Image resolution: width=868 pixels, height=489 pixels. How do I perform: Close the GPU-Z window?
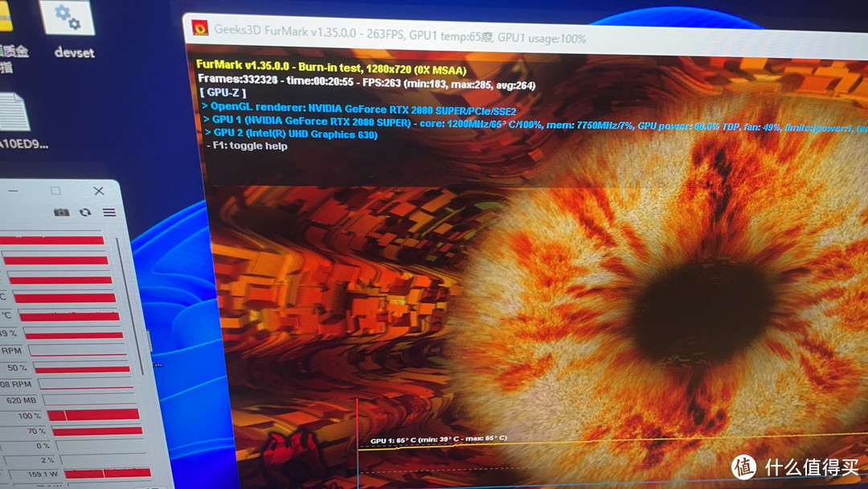[x=99, y=191]
